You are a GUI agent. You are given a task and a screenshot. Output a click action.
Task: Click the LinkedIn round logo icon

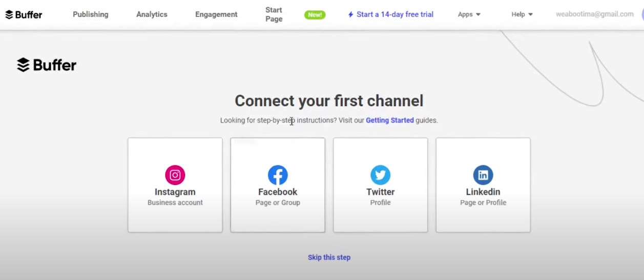pyautogui.click(x=483, y=175)
